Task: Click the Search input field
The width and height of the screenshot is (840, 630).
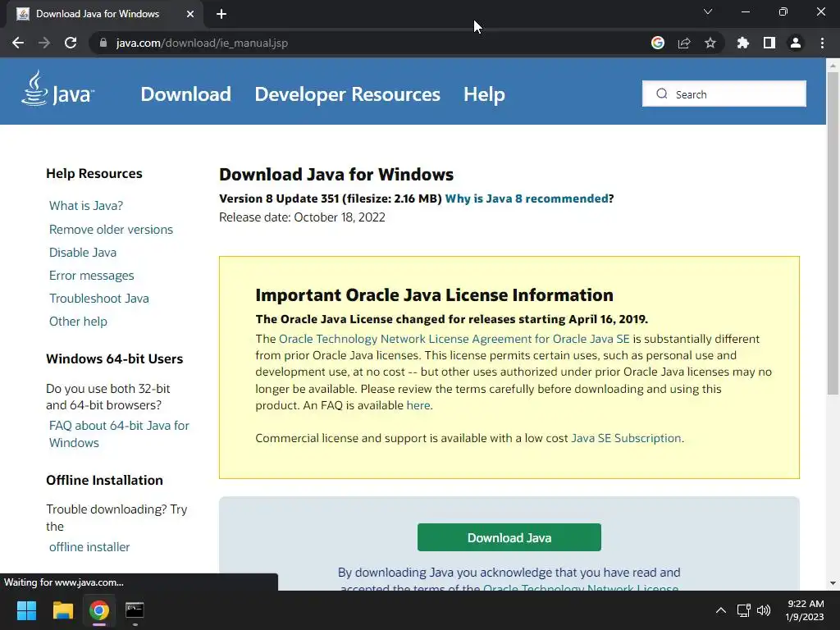Action: pyautogui.click(x=724, y=94)
